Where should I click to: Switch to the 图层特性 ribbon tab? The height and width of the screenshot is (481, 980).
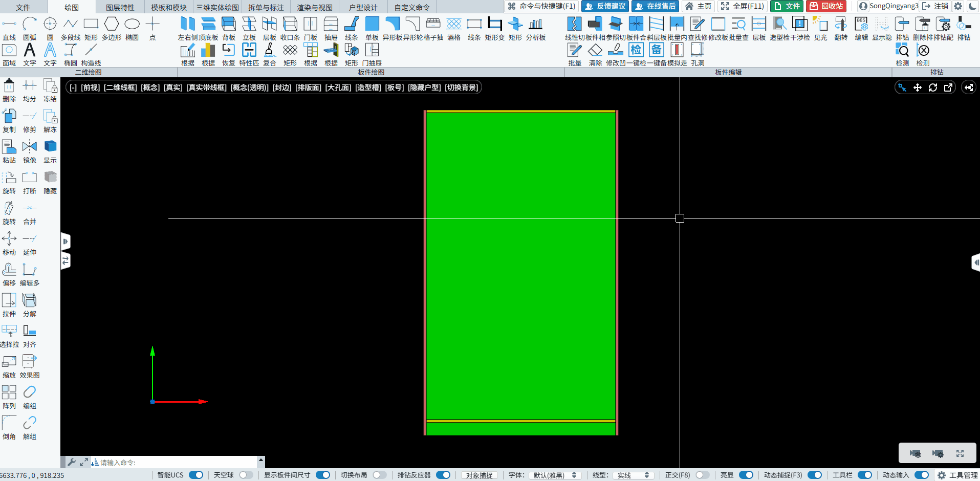pyautogui.click(x=120, y=7)
